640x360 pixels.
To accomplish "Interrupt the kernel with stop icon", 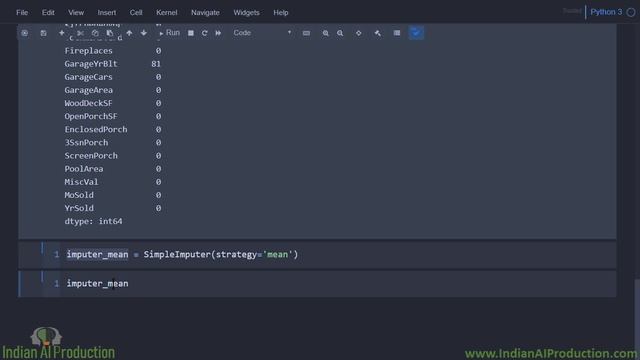I will tap(191, 33).
